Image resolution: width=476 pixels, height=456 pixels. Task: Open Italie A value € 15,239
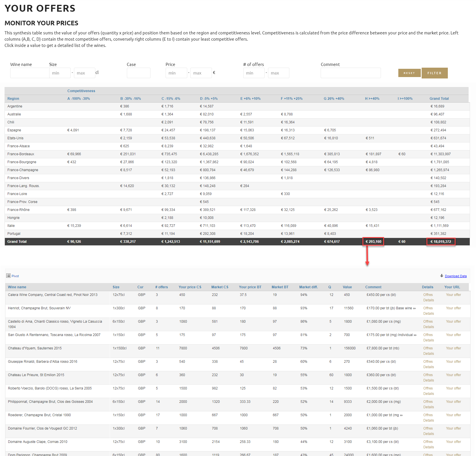coord(74,226)
